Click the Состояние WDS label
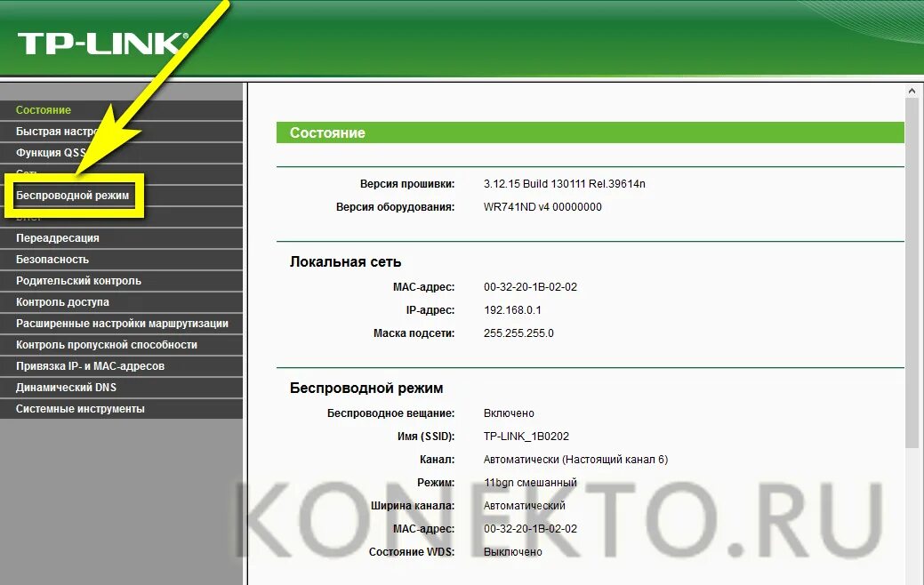Screen dimensions: 924x585 coord(412,551)
